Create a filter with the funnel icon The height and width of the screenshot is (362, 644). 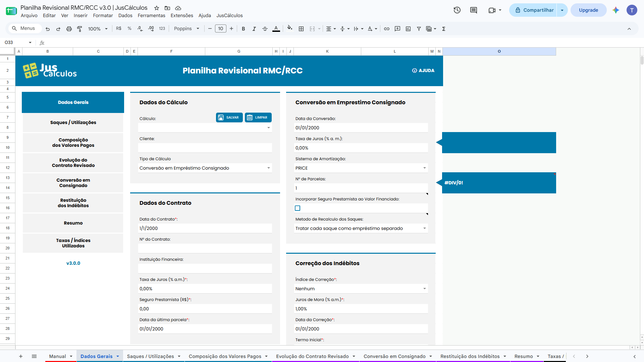[x=419, y=29]
